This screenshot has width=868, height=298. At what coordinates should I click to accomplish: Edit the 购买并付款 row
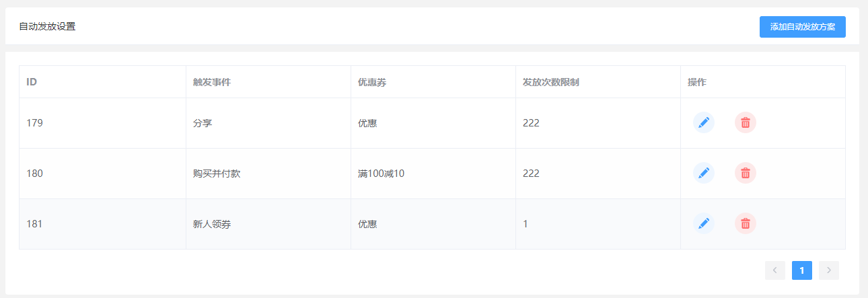[704, 173]
